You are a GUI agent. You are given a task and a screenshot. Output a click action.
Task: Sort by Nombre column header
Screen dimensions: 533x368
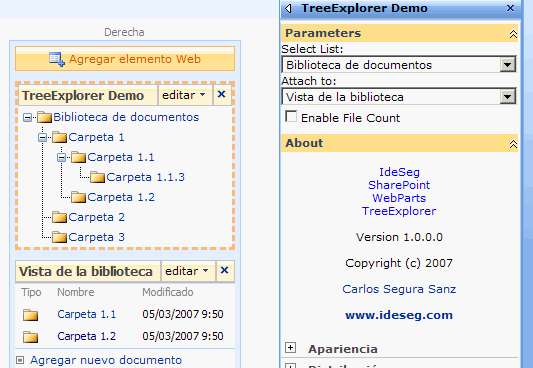pos(76,292)
